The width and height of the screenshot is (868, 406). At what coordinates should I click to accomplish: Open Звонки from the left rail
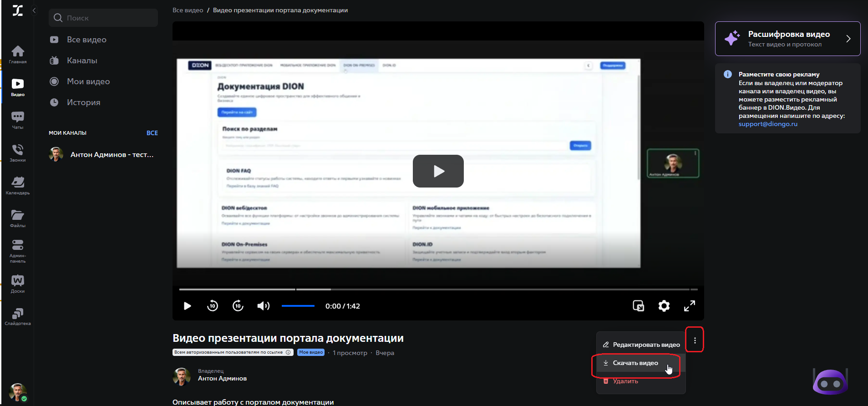(x=18, y=153)
